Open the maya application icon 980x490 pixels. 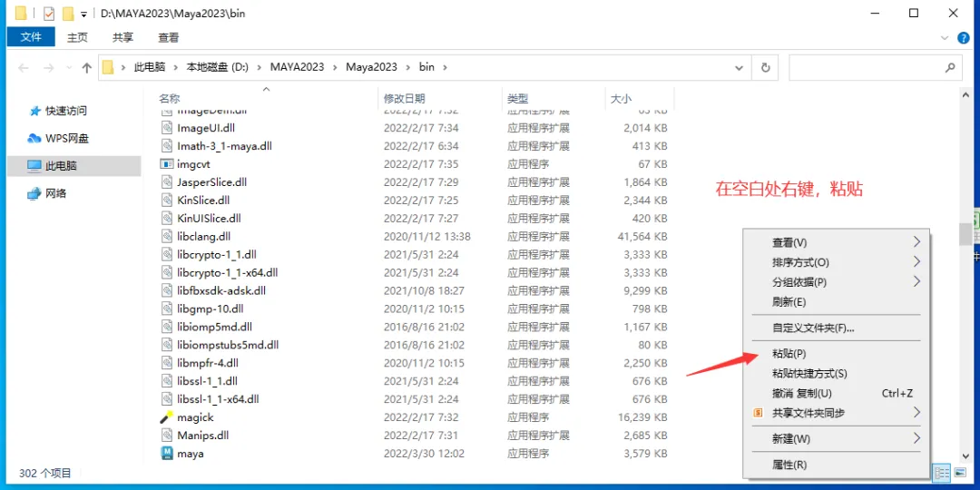coord(166,453)
